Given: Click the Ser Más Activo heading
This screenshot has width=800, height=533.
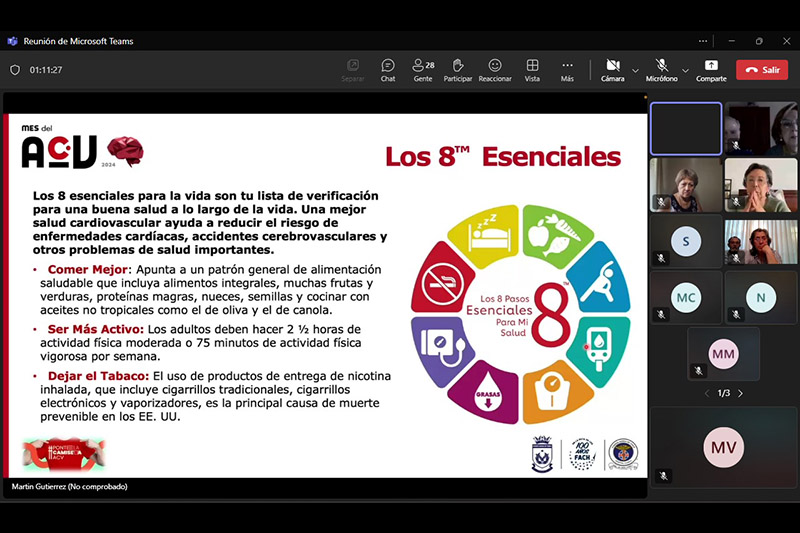Looking at the screenshot, I should pos(95,329).
